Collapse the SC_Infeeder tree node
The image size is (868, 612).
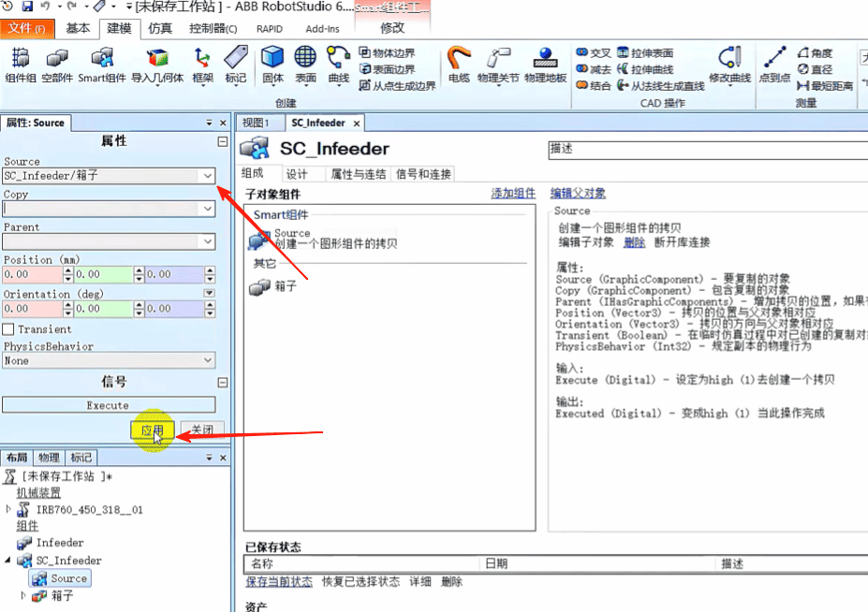(x=7, y=560)
